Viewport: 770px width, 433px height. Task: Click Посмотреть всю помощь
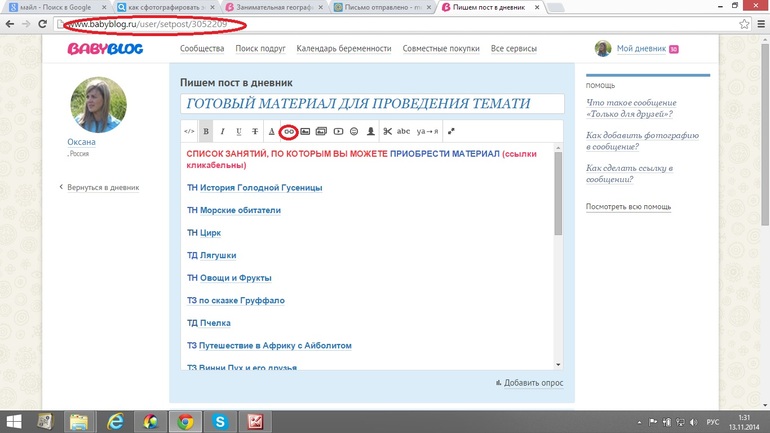628,207
